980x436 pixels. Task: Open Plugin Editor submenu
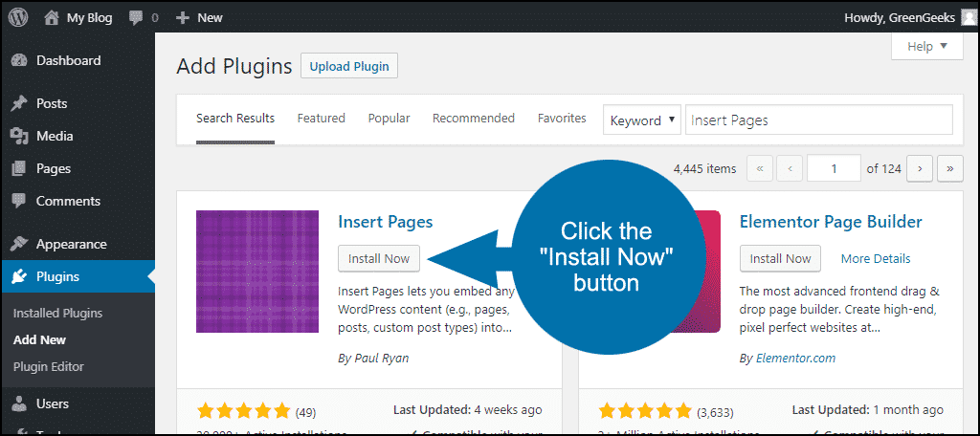[x=48, y=366]
